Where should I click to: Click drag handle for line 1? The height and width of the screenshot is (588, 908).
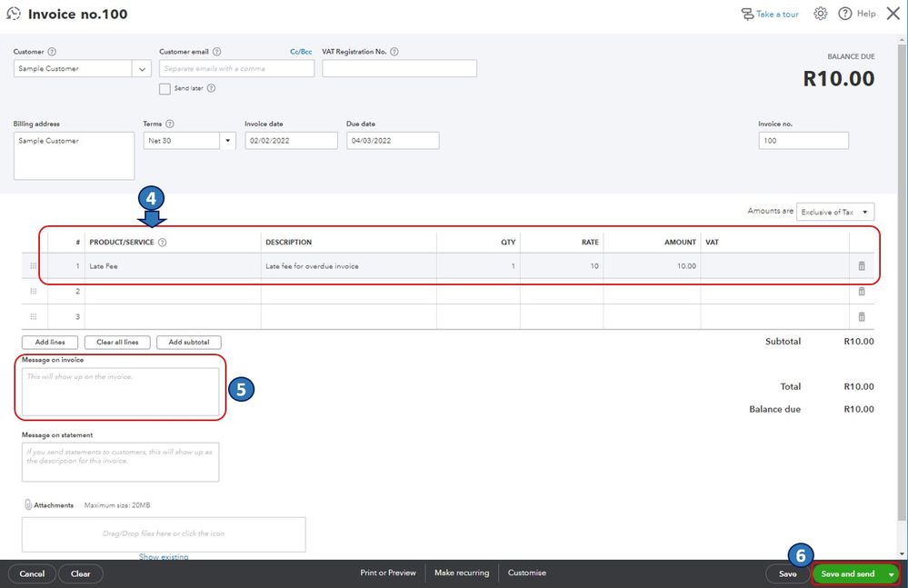(x=34, y=266)
